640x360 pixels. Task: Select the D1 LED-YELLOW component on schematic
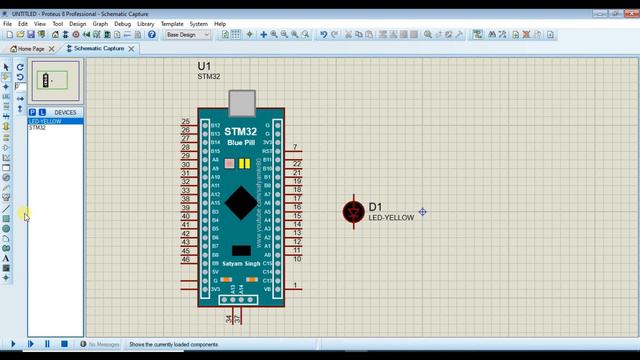point(353,212)
